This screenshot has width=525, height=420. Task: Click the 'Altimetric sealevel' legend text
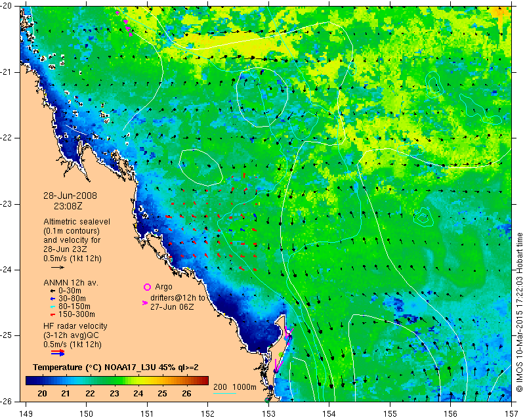point(77,222)
